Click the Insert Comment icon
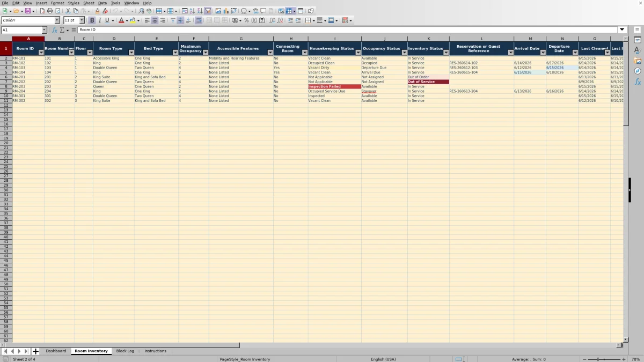The height and width of the screenshot is (362, 644). [x=264, y=11]
